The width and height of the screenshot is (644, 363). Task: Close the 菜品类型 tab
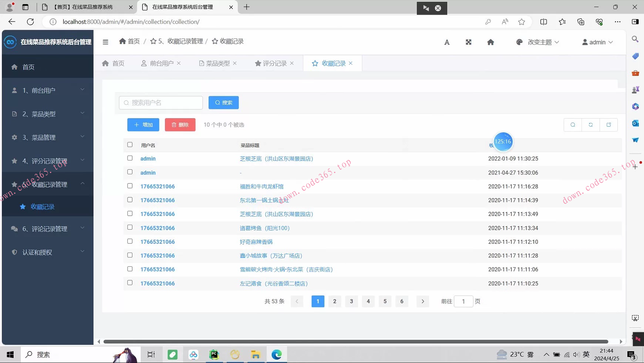[x=235, y=63]
